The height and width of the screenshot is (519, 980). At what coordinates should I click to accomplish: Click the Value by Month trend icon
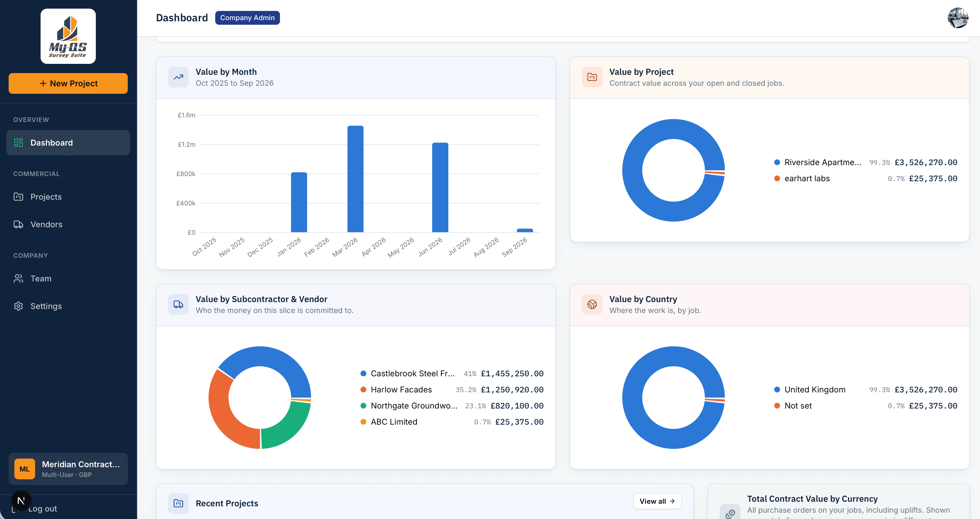(x=178, y=77)
